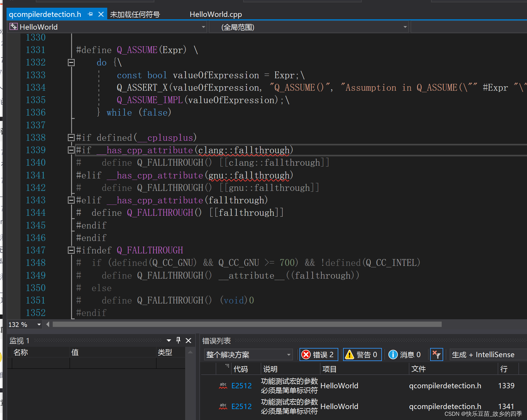Open the 整个解决方案 filter dropdown
This screenshot has width=527, height=420.
248,354
